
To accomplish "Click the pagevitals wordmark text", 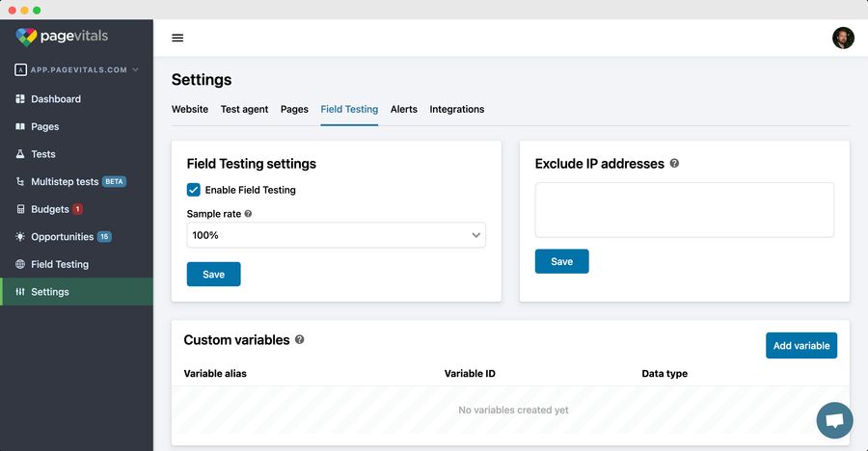I will [74, 37].
